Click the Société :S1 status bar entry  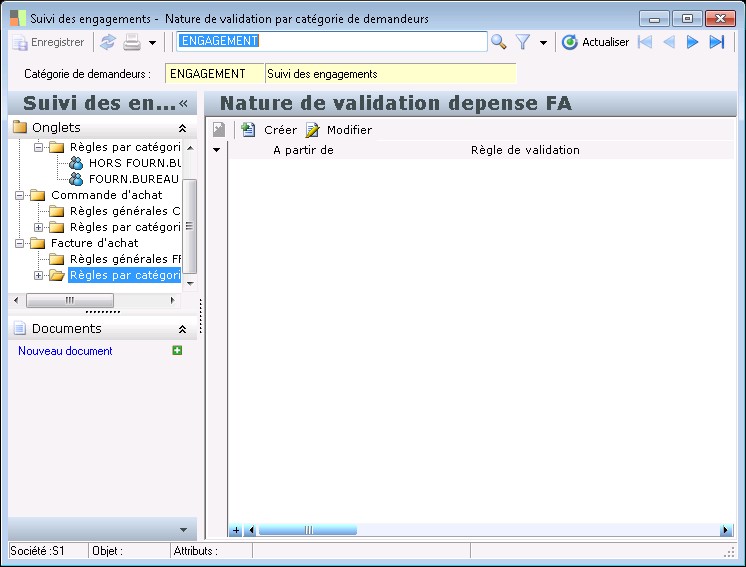tap(37, 551)
